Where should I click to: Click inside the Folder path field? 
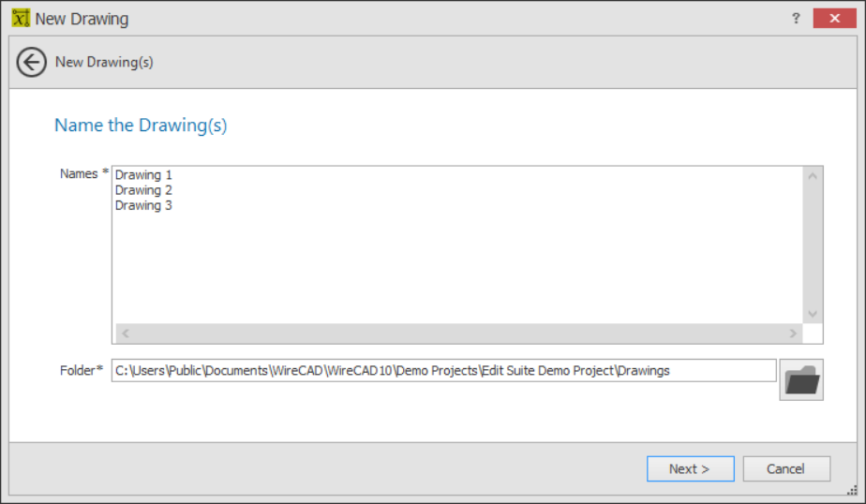pos(443,370)
